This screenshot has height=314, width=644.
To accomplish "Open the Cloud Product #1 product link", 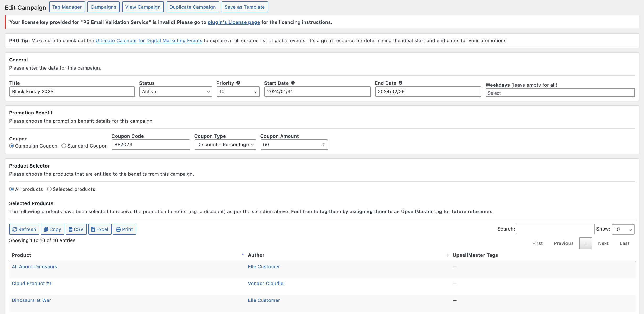I will (32, 284).
